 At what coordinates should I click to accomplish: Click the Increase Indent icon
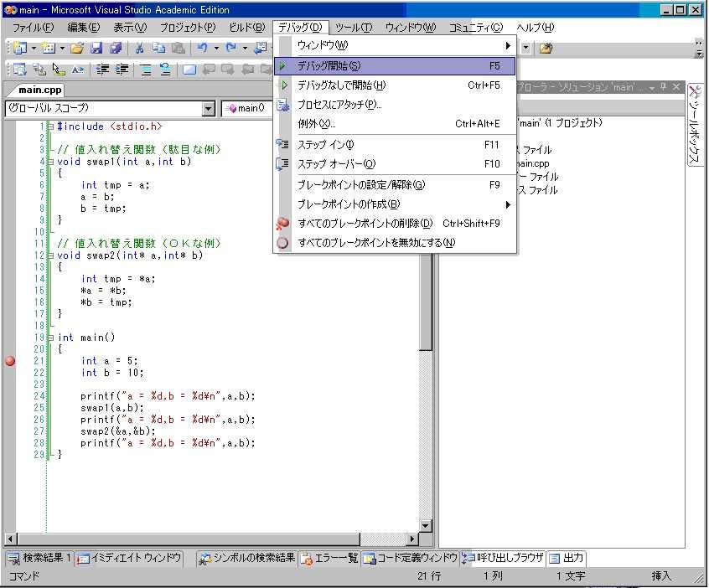pos(122,70)
